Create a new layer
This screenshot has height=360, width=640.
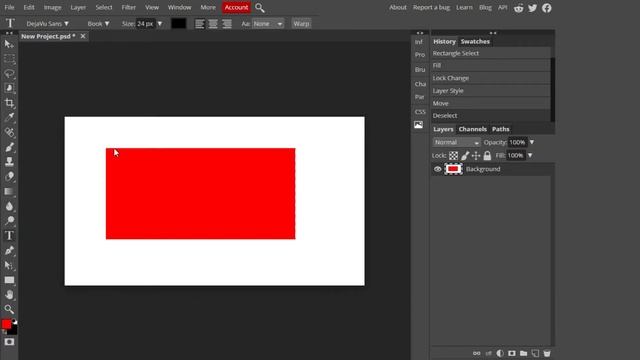tap(535, 353)
